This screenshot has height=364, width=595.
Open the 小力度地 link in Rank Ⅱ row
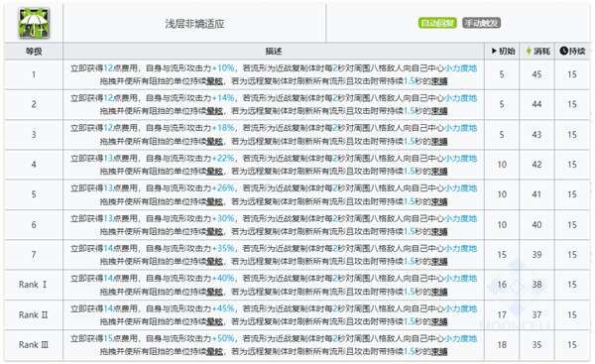pyautogui.click(x=461, y=308)
